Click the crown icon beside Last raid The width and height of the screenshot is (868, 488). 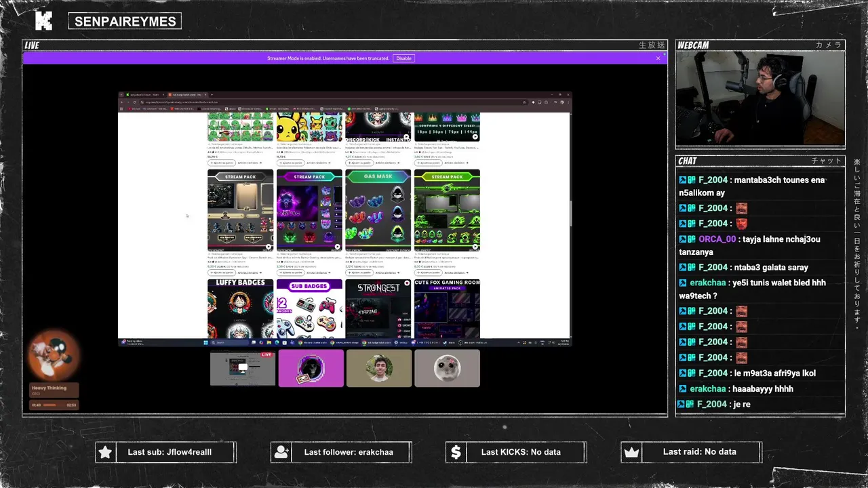631,452
